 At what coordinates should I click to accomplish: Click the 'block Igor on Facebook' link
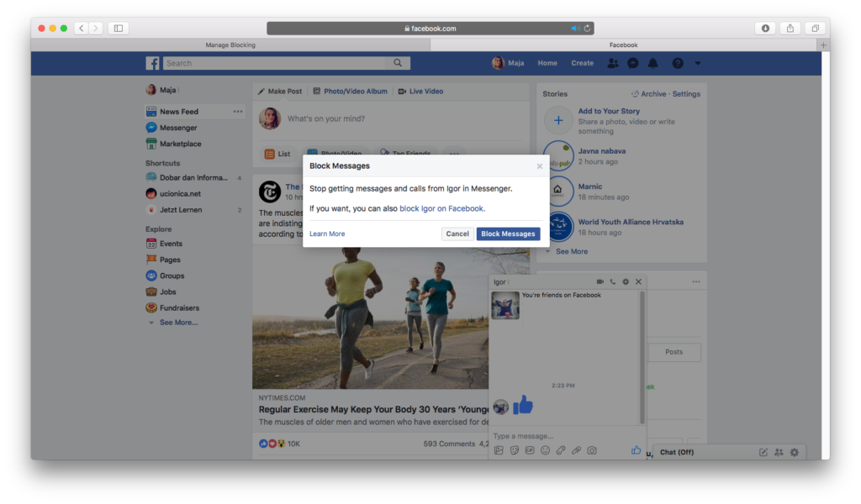pyautogui.click(x=441, y=208)
